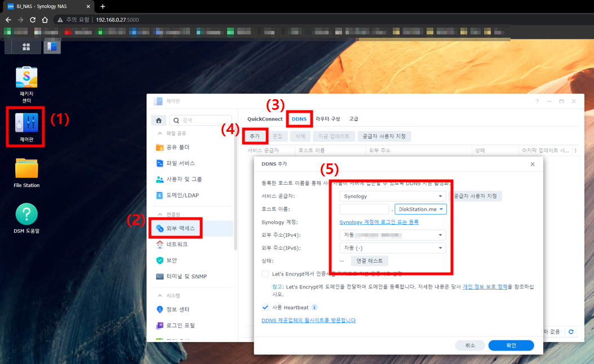Screen dimensions: 594x364
Task: Switch to the Advanced (고급) tab
Action: point(354,119)
